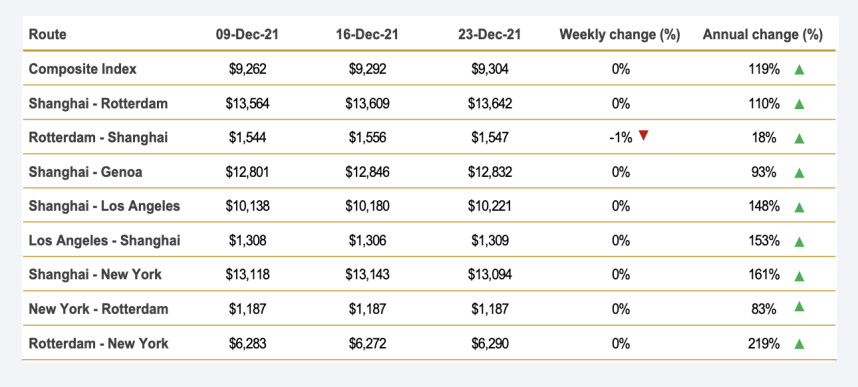
Task: Click green up arrow for Shanghai - Rotterdam
Action: click(x=799, y=104)
